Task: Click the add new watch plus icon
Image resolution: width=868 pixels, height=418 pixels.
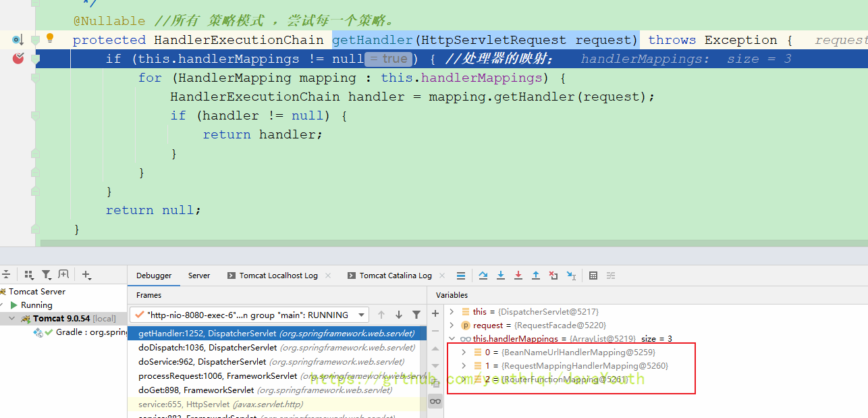Action: 435,313
